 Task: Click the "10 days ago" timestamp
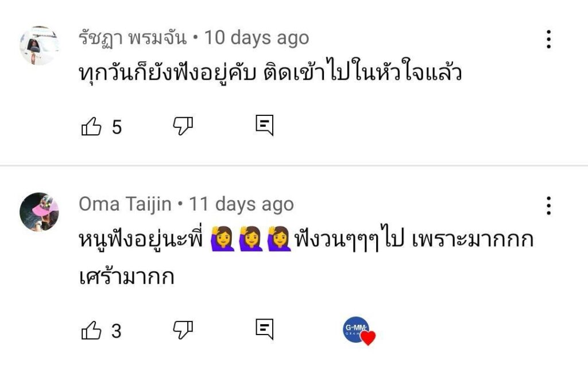coord(257,38)
